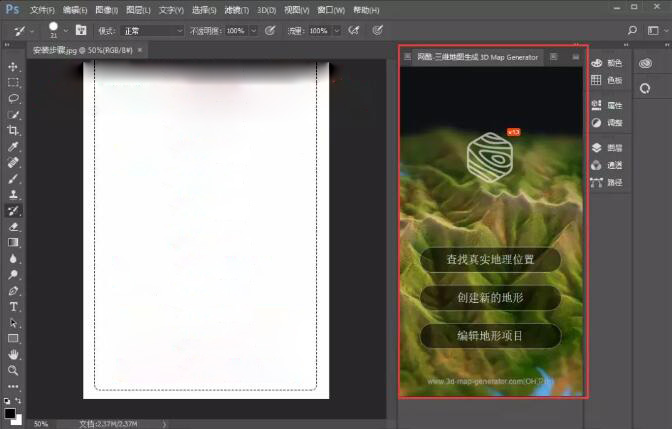The height and width of the screenshot is (429, 672).
Task: Select the Hand tool
Action: coord(13,355)
